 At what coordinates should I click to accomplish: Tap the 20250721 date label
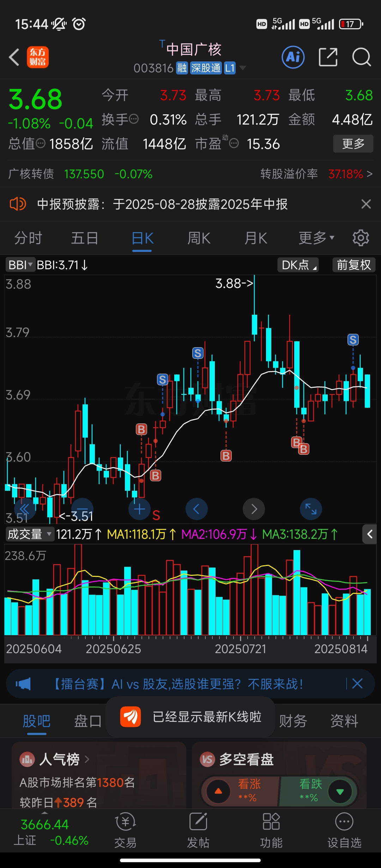point(241,649)
